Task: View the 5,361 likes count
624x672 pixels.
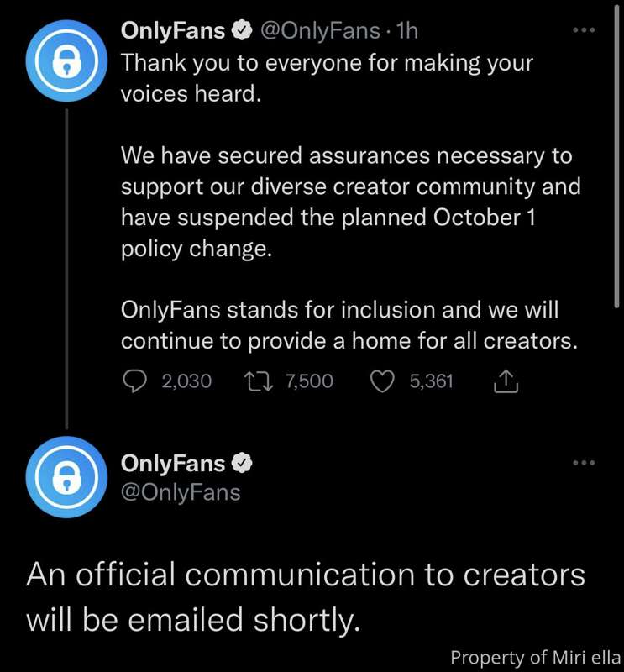Action: pyautogui.click(x=431, y=381)
